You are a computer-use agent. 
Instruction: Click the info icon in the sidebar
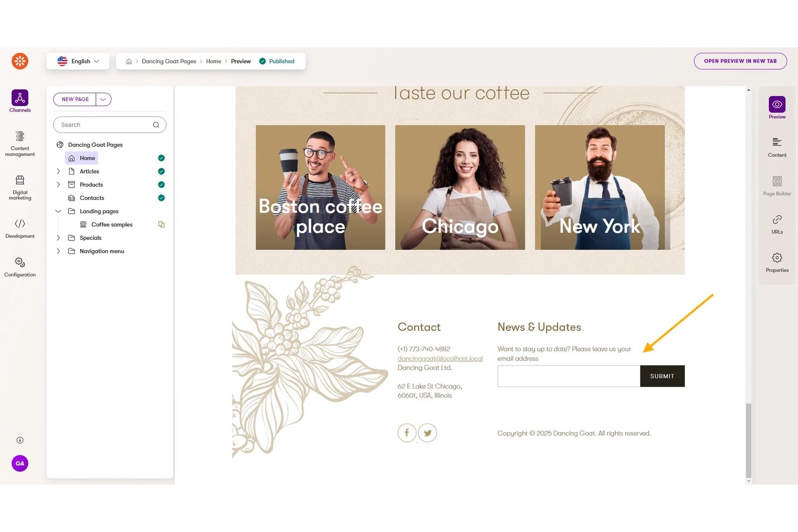point(20,440)
